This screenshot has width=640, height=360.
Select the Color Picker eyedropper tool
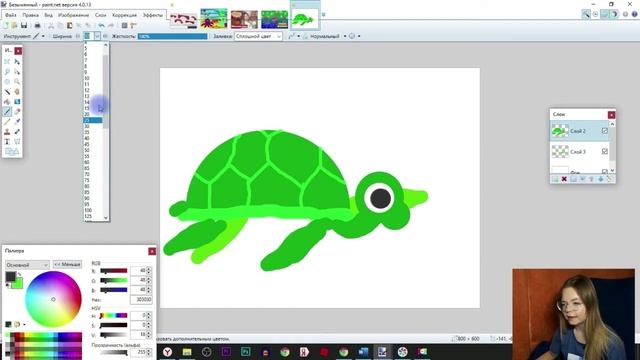(x=17, y=122)
